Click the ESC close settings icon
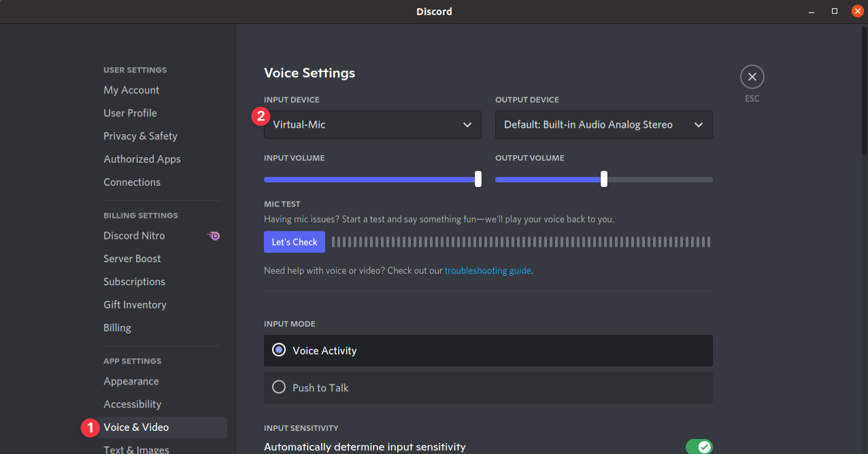The image size is (868, 454). [752, 77]
